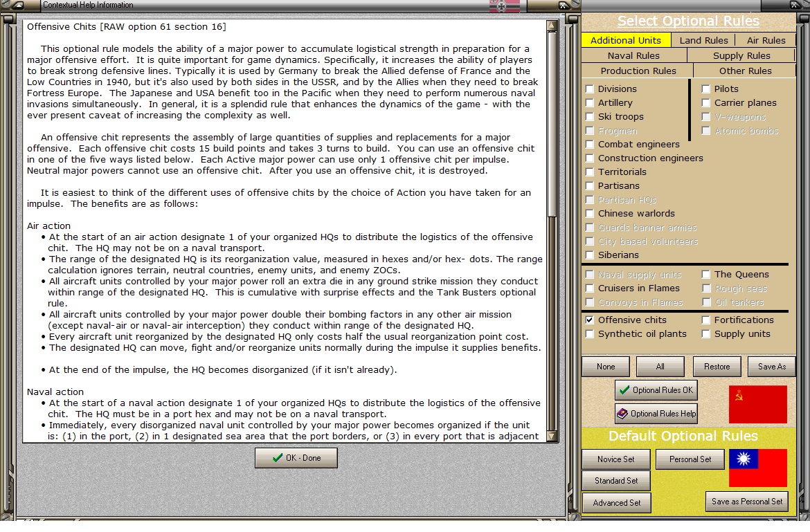Click the Restore button

[x=717, y=367]
